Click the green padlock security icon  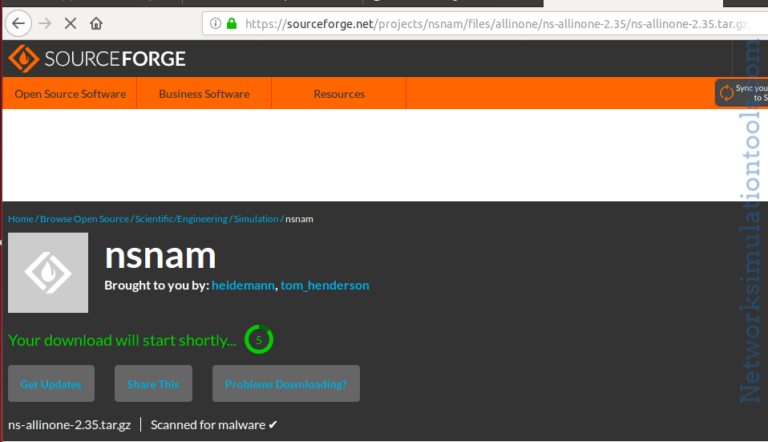coord(231,22)
